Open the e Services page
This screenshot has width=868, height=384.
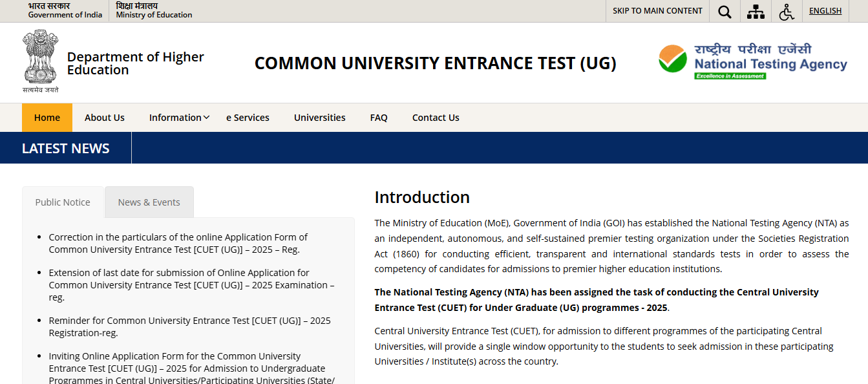point(248,117)
